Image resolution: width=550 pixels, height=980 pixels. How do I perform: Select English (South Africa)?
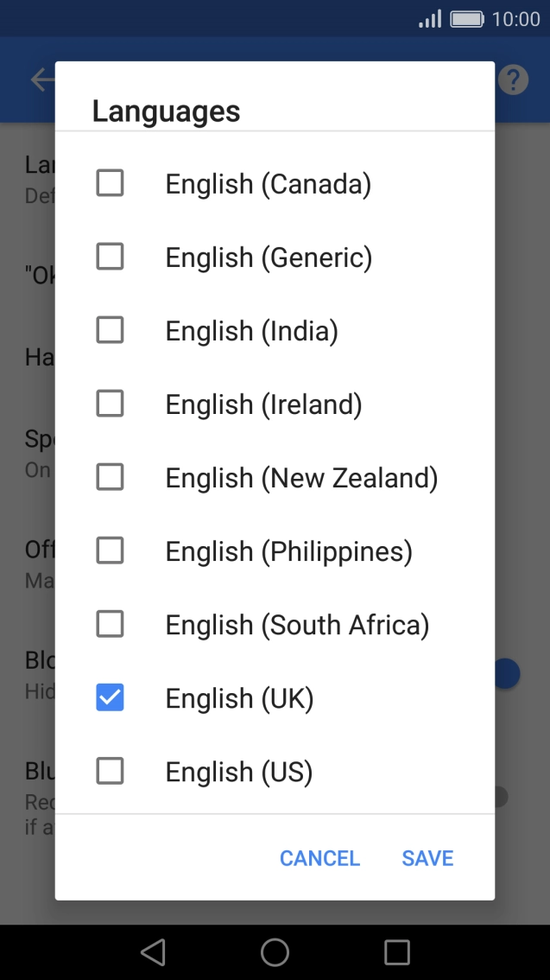point(110,623)
